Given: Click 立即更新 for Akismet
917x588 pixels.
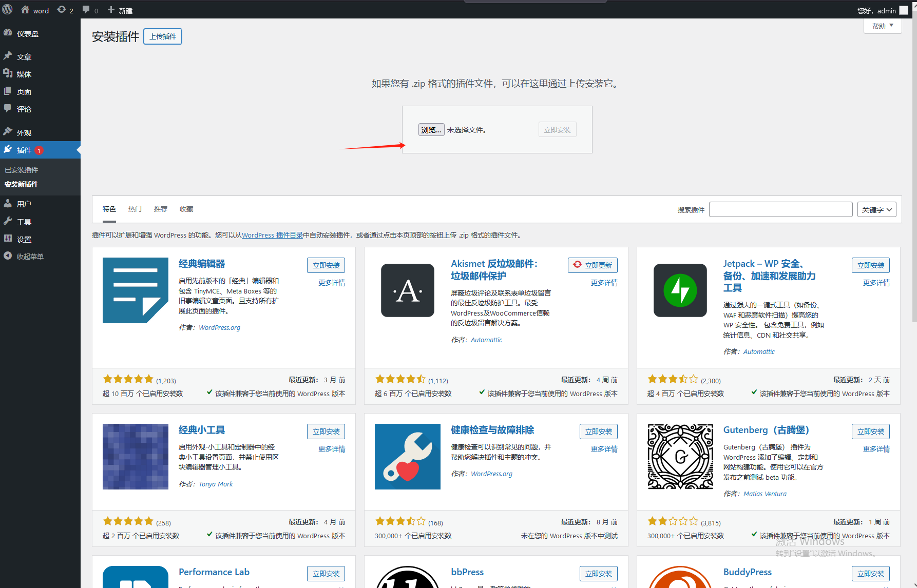Looking at the screenshot, I should [593, 265].
